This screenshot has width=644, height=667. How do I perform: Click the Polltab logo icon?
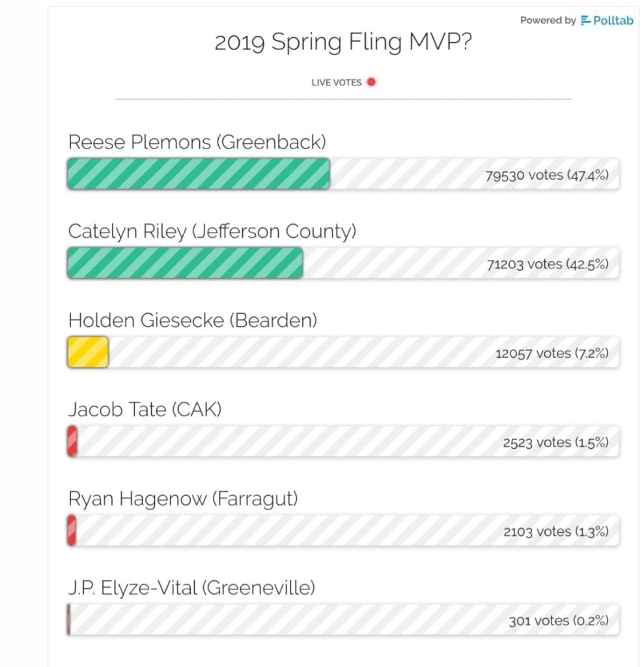point(586,20)
